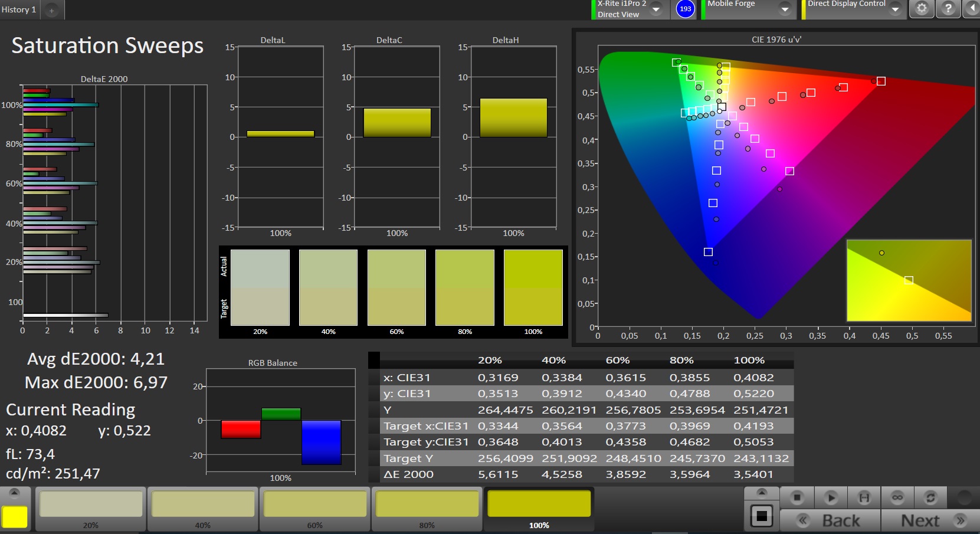The width and height of the screenshot is (980, 534).
Task: Click the blue bar in RGB Balance
Action: [322, 443]
